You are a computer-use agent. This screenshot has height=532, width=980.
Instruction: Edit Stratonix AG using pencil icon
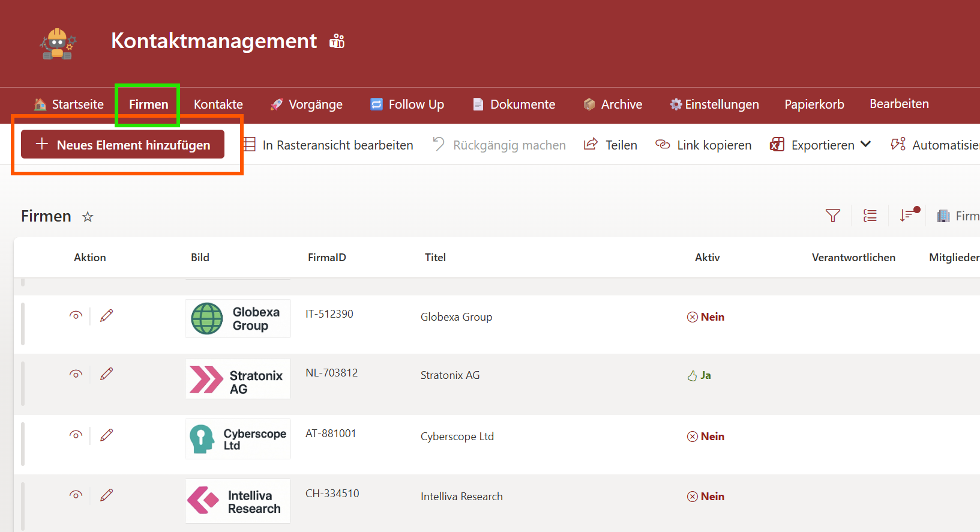[x=107, y=374]
